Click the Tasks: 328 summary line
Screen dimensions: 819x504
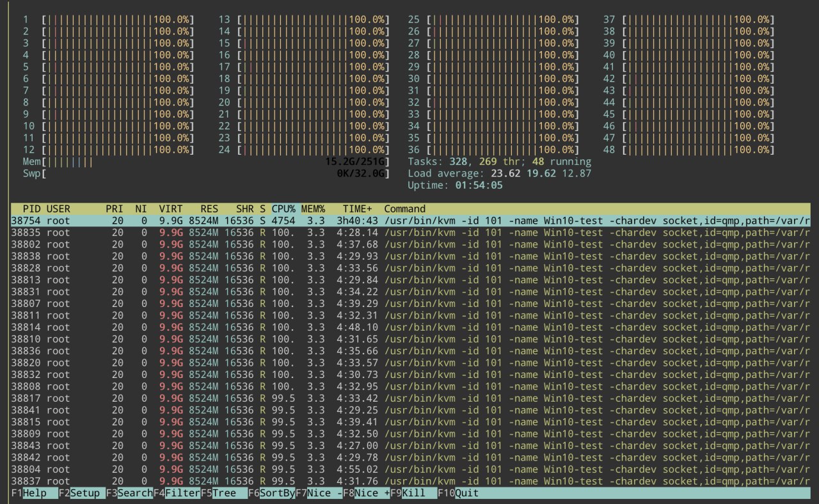[500, 162]
